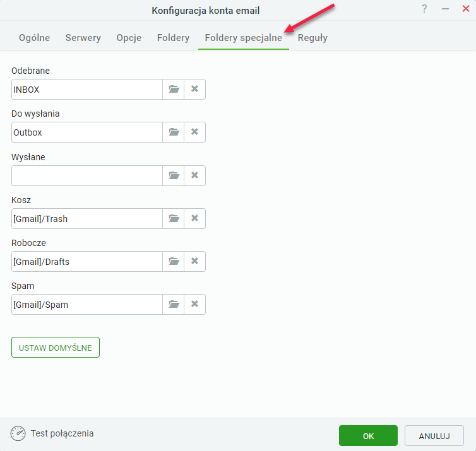Confirm with the OK button

click(x=368, y=435)
